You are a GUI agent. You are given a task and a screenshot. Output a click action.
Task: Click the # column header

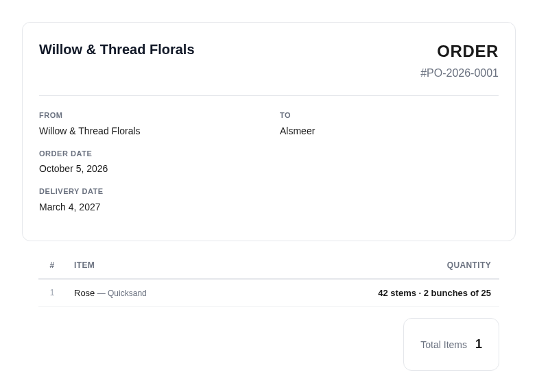(x=52, y=265)
